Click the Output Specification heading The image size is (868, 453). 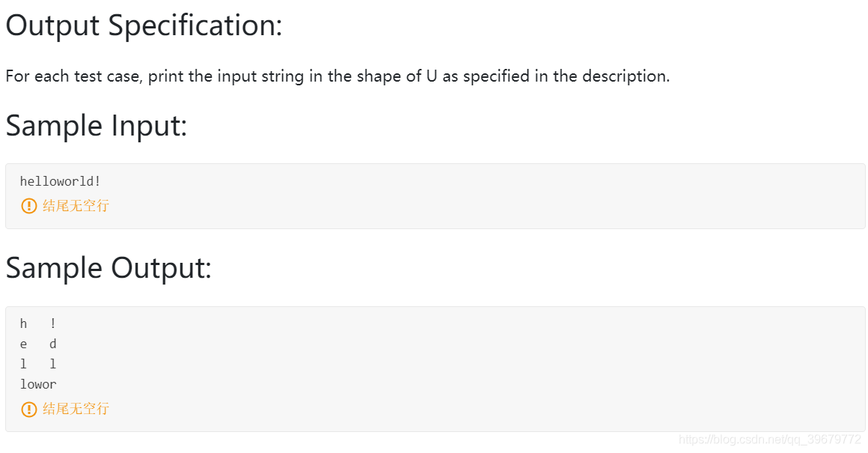click(144, 25)
